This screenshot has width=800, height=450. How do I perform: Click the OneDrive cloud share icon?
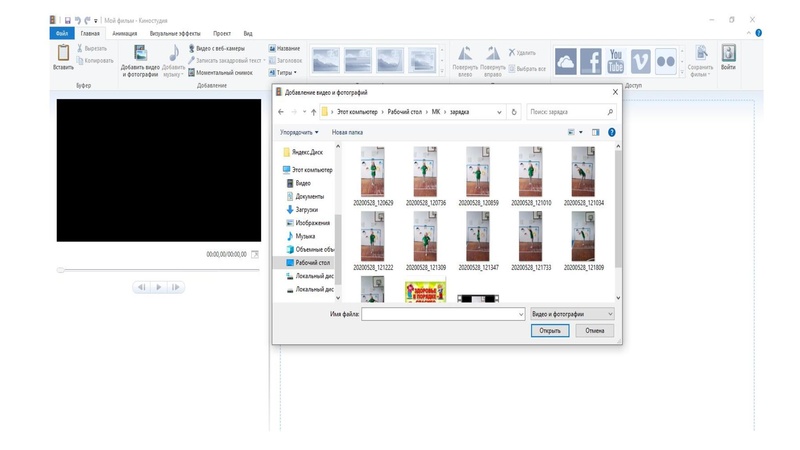click(x=565, y=61)
